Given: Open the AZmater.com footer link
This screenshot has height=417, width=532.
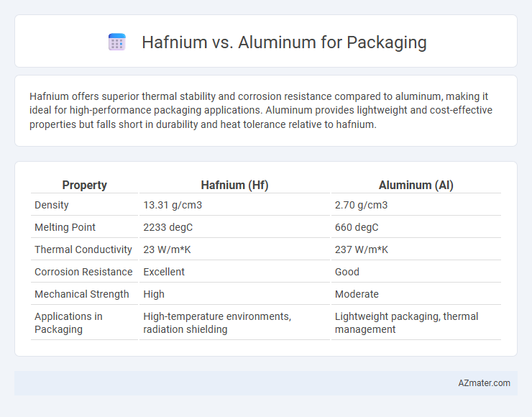Looking at the screenshot, I should point(484,383).
